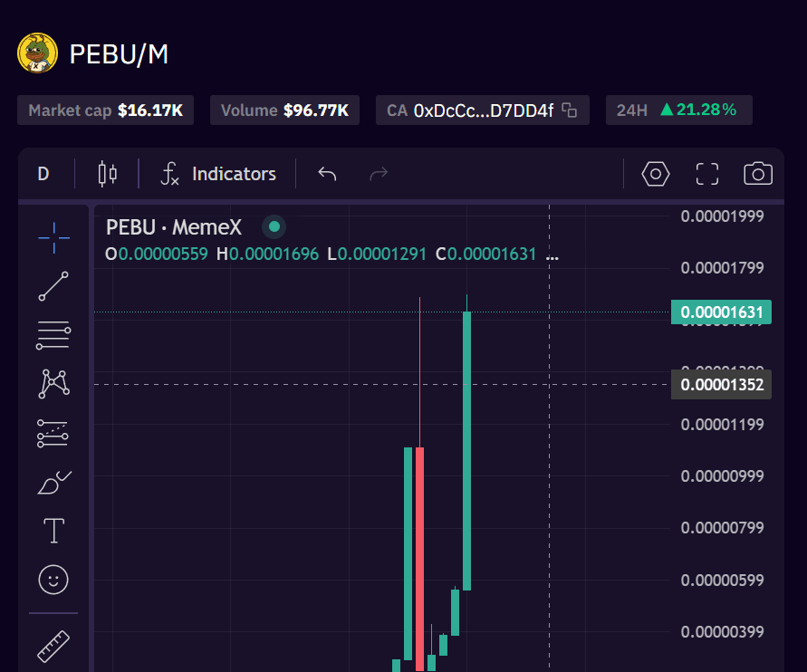Undo the last chart action
Screen dimensions: 807x672
(327, 174)
